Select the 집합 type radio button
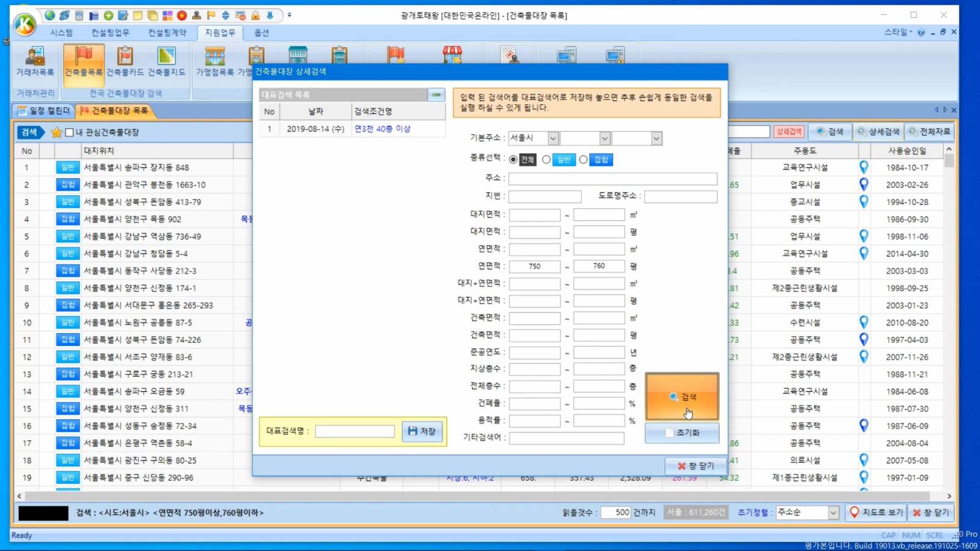The image size is (980, 551). click(584, 160)
